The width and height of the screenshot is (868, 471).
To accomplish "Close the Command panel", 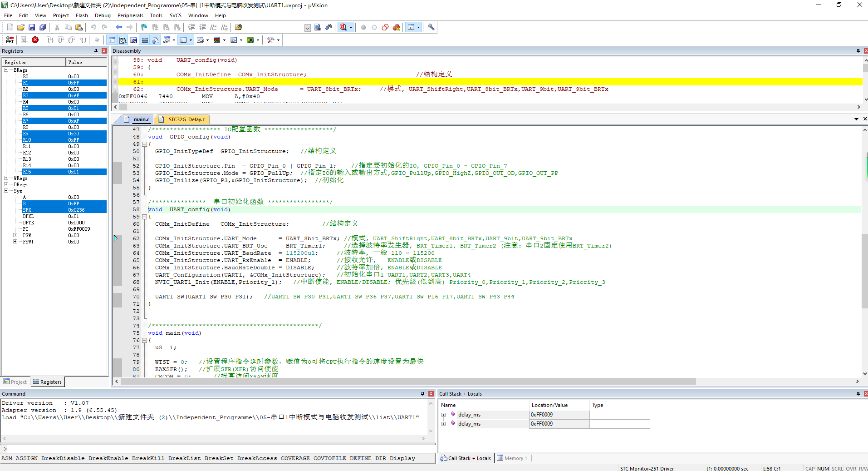I will (x=431, y=394).
